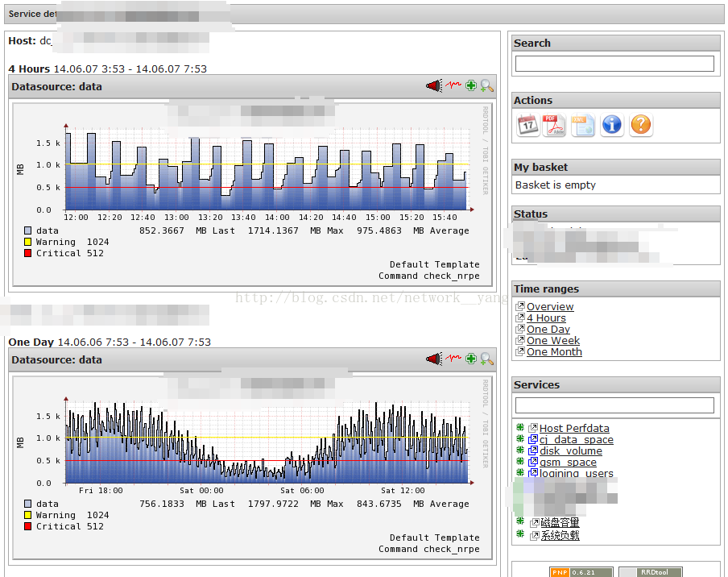The image size is (728, 577).
Task: Click the green icon beside 系统负载
Action: 520,534
